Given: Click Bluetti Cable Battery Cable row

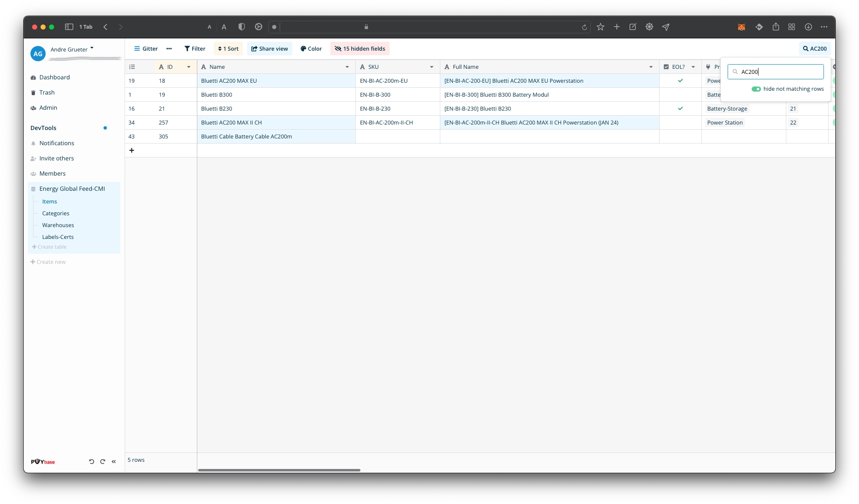Looking at the screenshot, I should pos(246,136).
